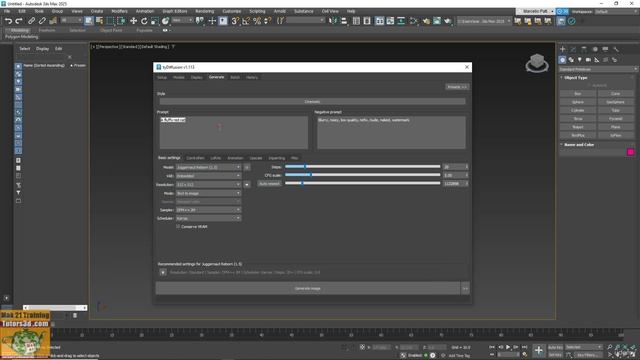
Task: Open the Modifiers menu
Action: point(119,11)
